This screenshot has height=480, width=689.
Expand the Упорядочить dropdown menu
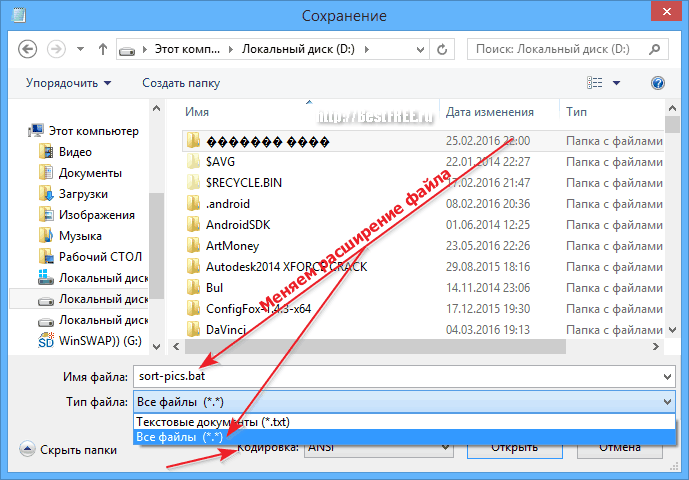68,83
